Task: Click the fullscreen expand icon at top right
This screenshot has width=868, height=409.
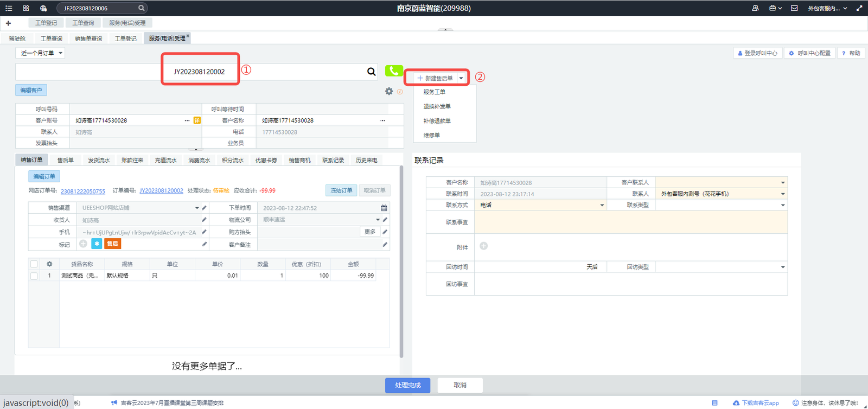Action: (x=859, y=8)
